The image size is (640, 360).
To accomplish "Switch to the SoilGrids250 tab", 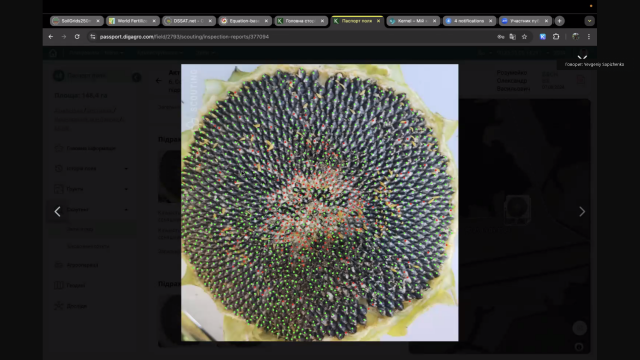I will (76, 21).
